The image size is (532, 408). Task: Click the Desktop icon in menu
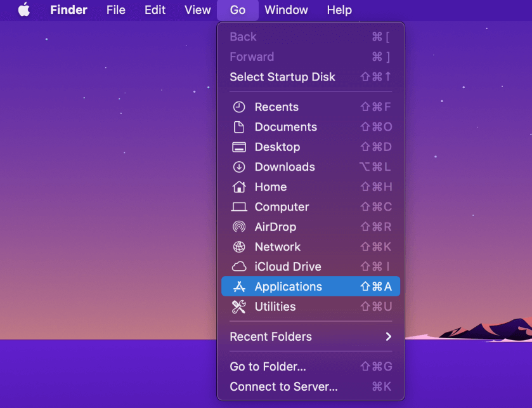click(239, 147)
